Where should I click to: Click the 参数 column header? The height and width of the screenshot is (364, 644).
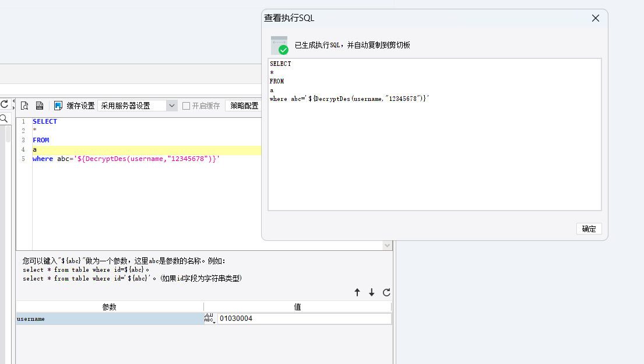[109, 307]
